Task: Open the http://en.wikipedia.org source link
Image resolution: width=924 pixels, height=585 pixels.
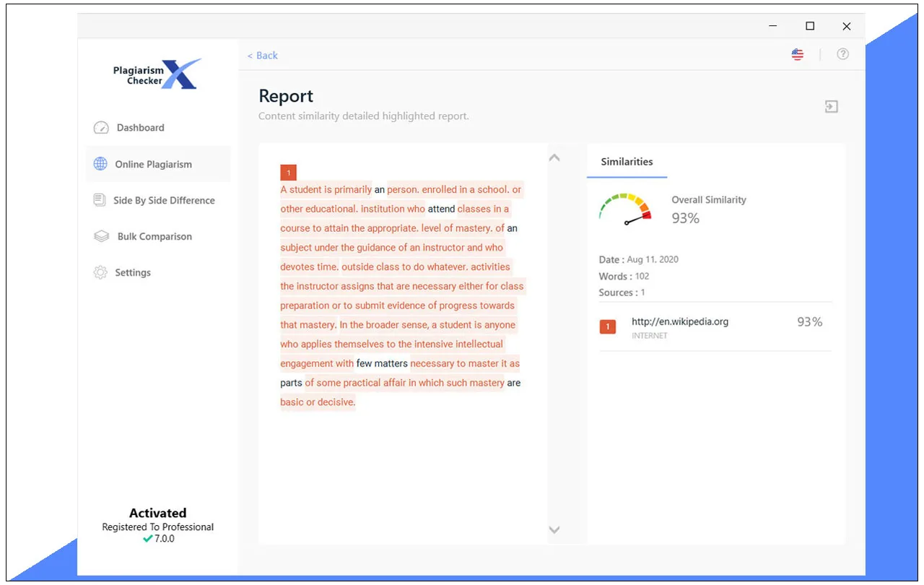Action: click(680, 322)
